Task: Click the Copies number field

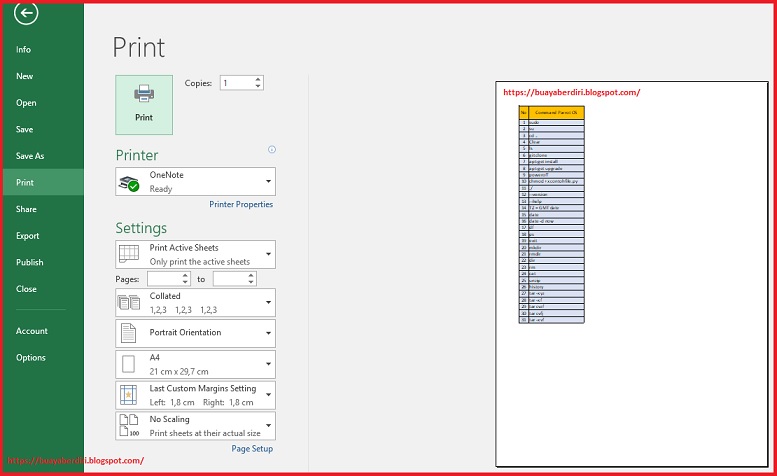Action: click(237, 83)
